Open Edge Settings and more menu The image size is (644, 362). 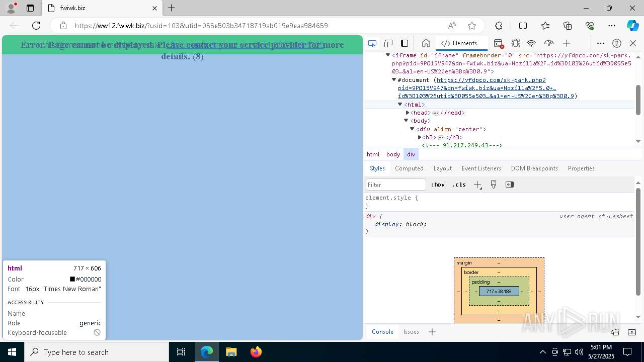point(612,26)
